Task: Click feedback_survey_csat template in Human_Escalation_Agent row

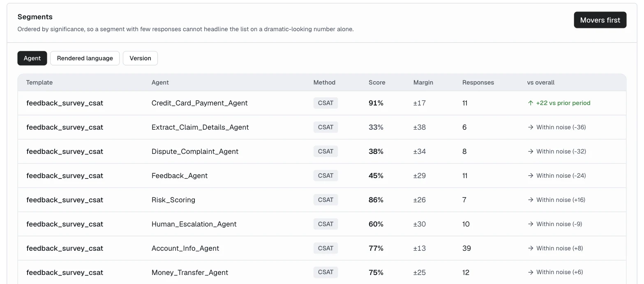Action: pyautogui.click(x=65, y=224)
